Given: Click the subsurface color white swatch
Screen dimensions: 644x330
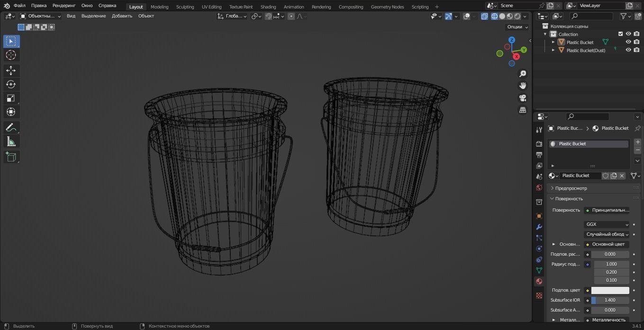Looking at the screenshot, I should [x=610, y=290].
